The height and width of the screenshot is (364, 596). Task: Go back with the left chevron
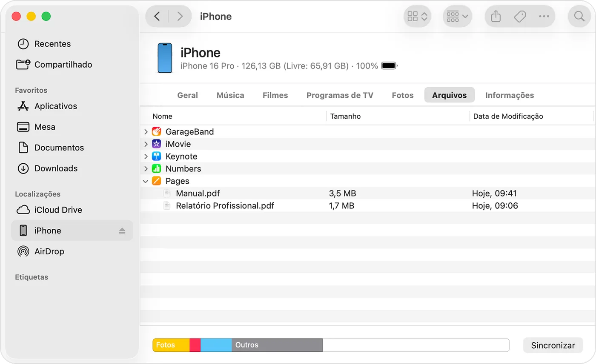click(x=157, y=17)
